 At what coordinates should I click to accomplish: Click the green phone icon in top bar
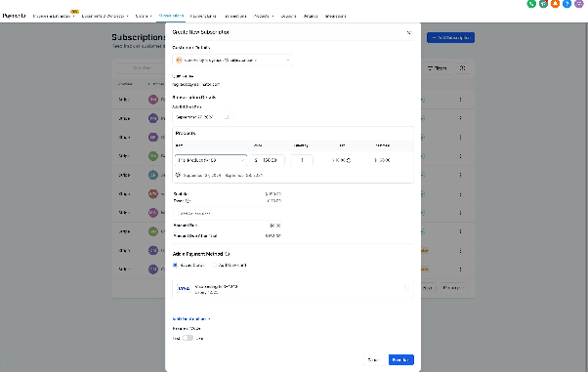tap(531, 3)
